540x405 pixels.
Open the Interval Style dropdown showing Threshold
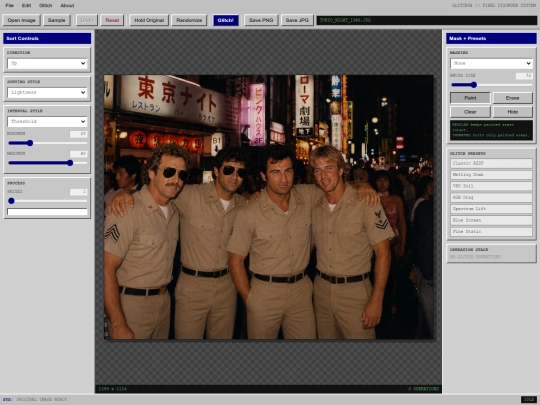(x=47, y=121)
